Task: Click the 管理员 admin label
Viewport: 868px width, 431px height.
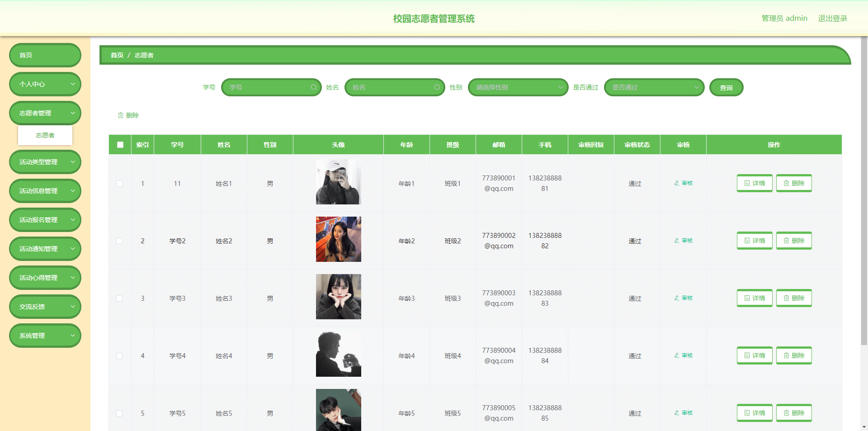Action: pos(784,18)
